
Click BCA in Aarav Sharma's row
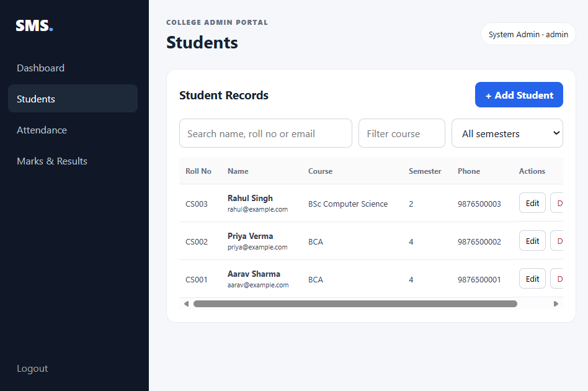(x=316, y=279)
